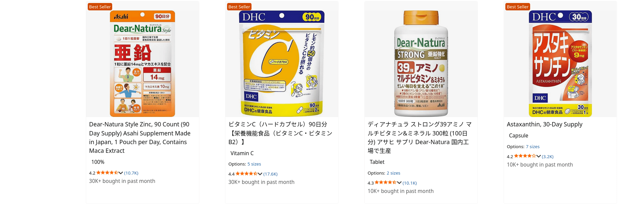Open the DHC Astaxanthin pouch image
This screenshot has height=206, width=644.
tap(560, 64)
